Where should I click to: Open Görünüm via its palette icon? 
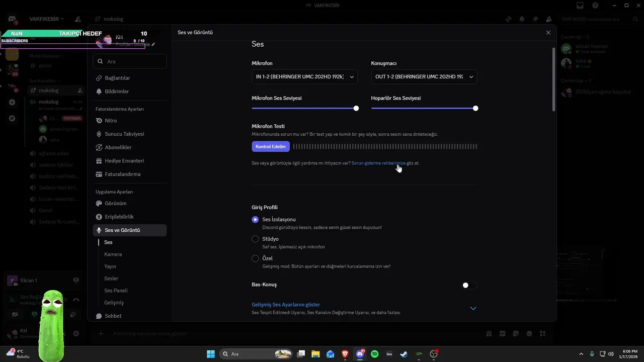click(x=99, y=204)
